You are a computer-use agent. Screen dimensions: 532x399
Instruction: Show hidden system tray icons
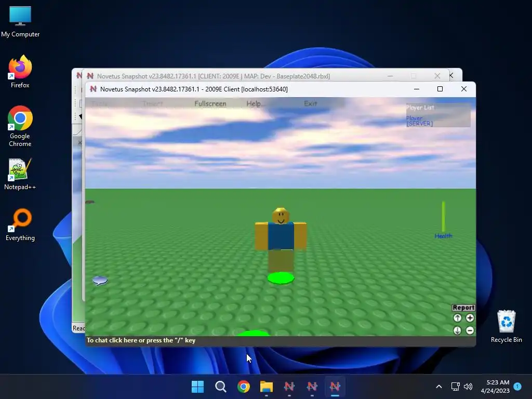tap(438, 387)
